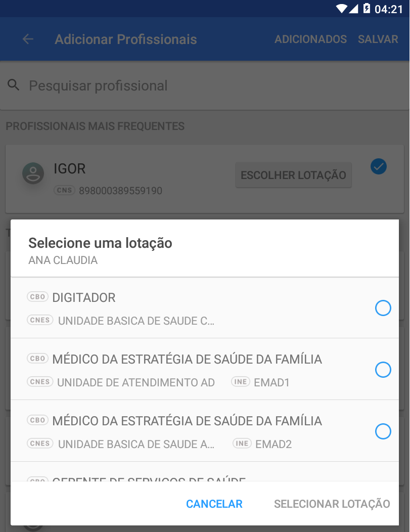Click the INE badge beside EMAD2
The image size is (410, 532).
242,444
